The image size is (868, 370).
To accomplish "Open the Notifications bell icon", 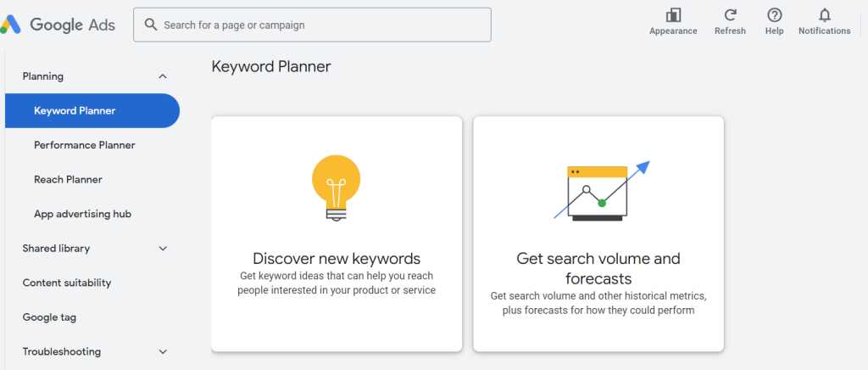I will coord(824,15).
